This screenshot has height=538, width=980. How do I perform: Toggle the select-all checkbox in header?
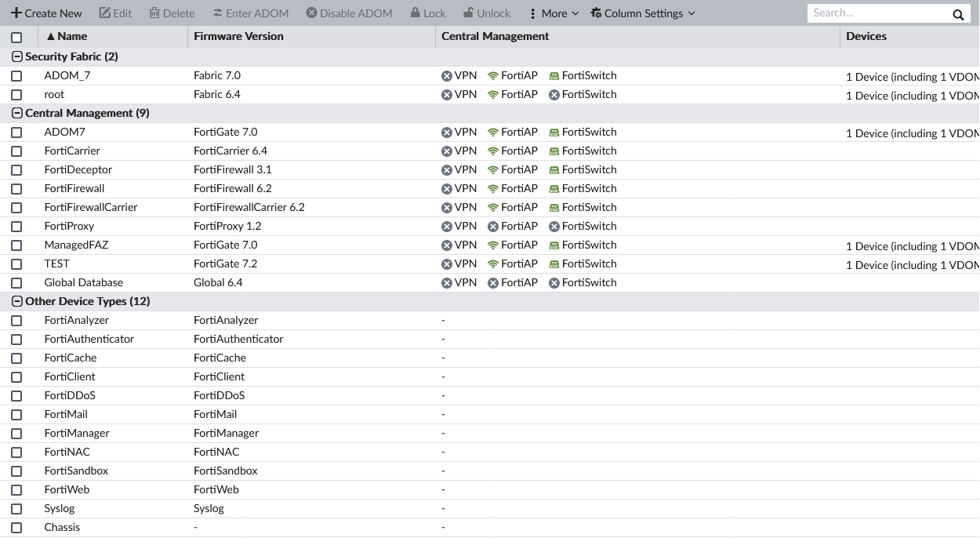pos(16,36)
